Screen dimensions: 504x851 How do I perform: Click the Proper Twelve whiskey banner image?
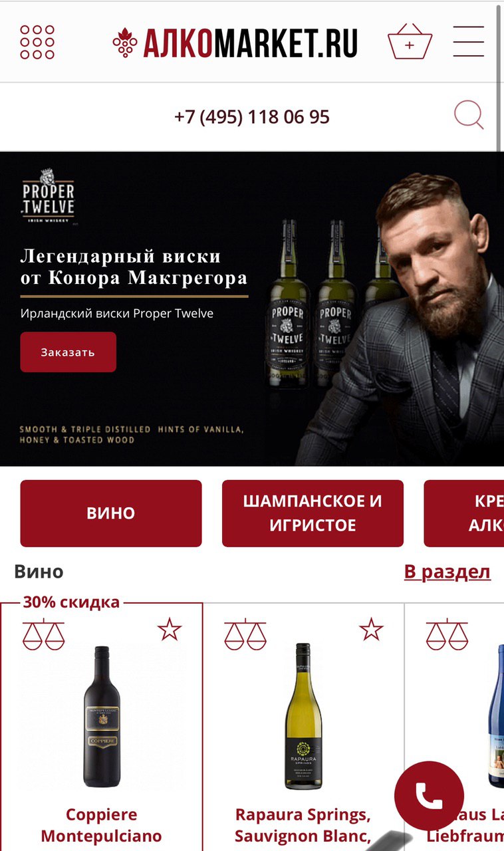[x=252, y=309]
